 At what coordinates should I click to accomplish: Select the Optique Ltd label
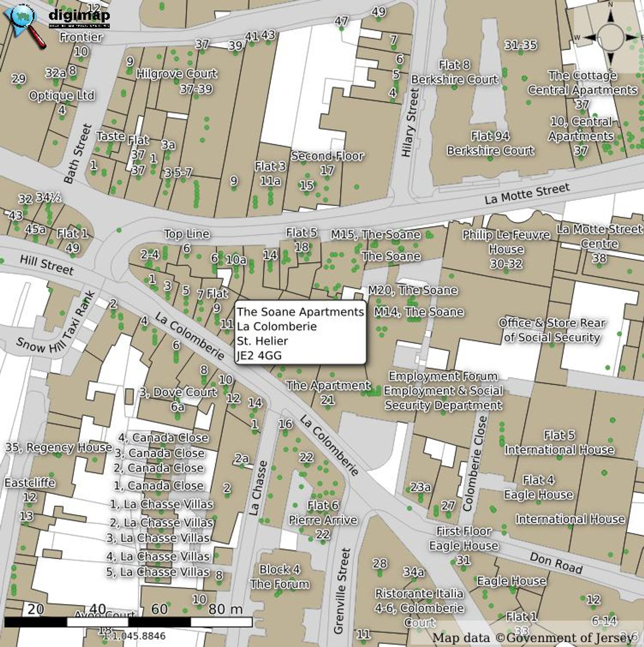[62, 96]
